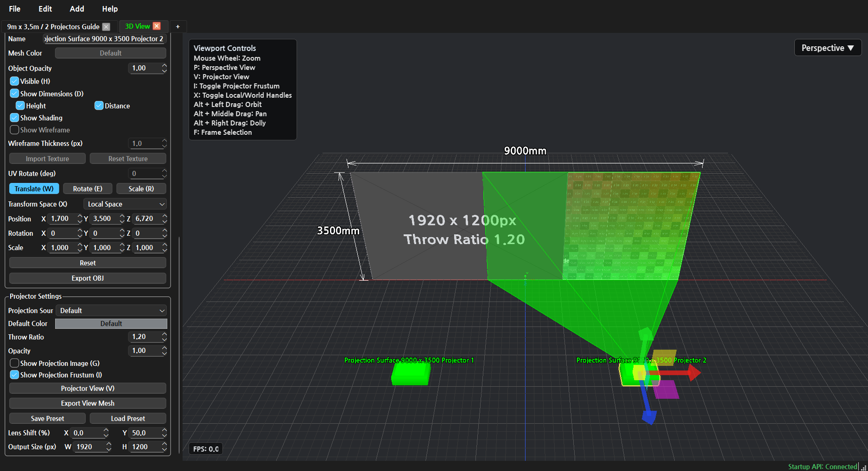
Task: Select Scale (R) mode
Action: coord(141,189)
